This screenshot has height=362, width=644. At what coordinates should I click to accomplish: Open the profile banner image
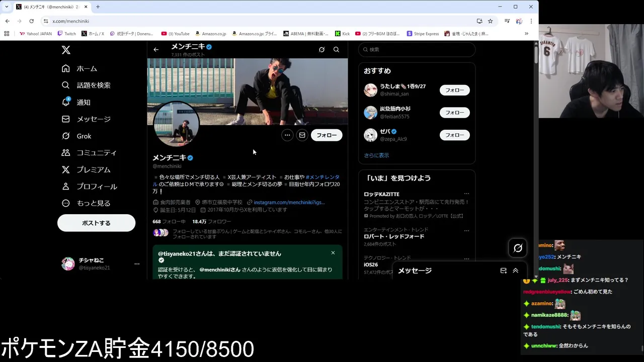[x=247, y=92]
